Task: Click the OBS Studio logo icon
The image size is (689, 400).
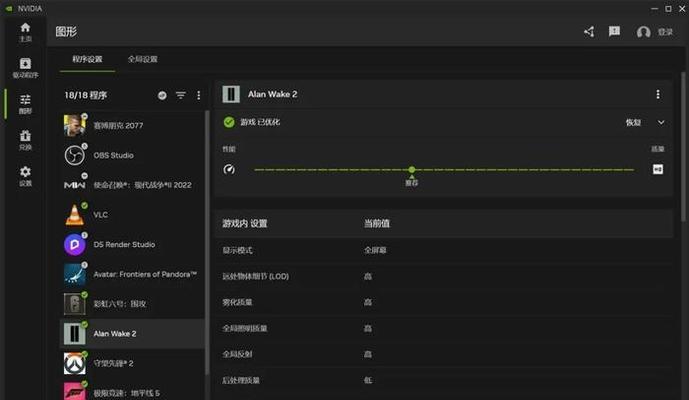Action: click(74, 155)
